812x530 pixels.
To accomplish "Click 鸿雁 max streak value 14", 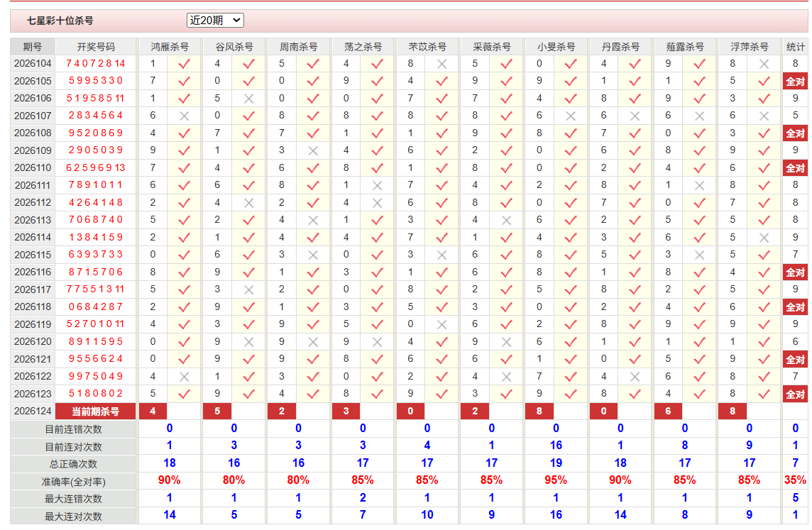I will pos(170,515).
